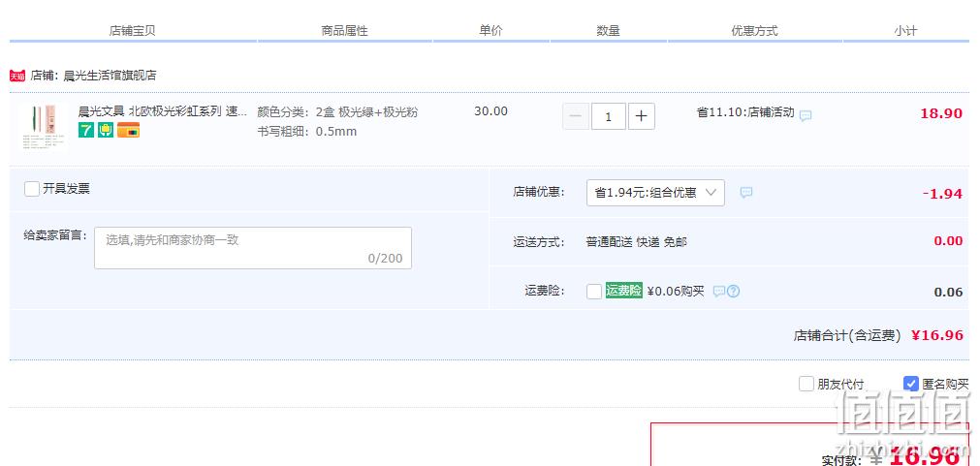Click the store total ¥16.96
This screenshot has height=466, width=980.
click(937, 335)
